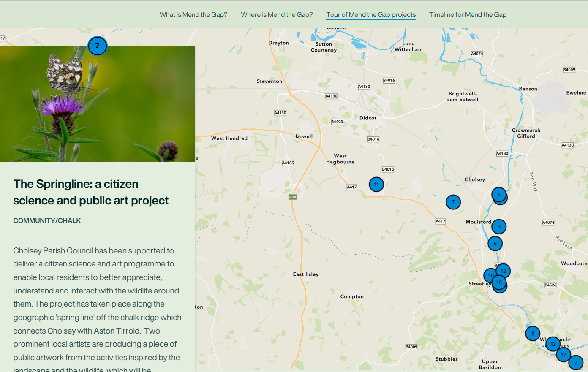Click marker 7 above the butterfly photo
Image resolution: width=588 pixels, height=372 pixels.
point(97,46)
